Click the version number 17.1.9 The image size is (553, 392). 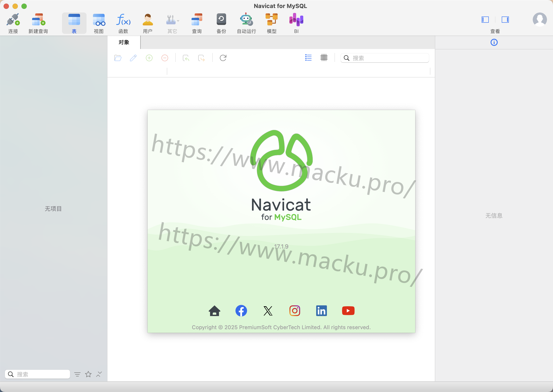point(281,247)
